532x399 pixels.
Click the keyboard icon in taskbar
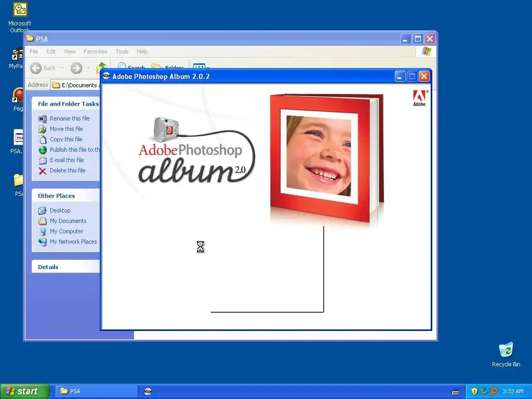(455, 392)
